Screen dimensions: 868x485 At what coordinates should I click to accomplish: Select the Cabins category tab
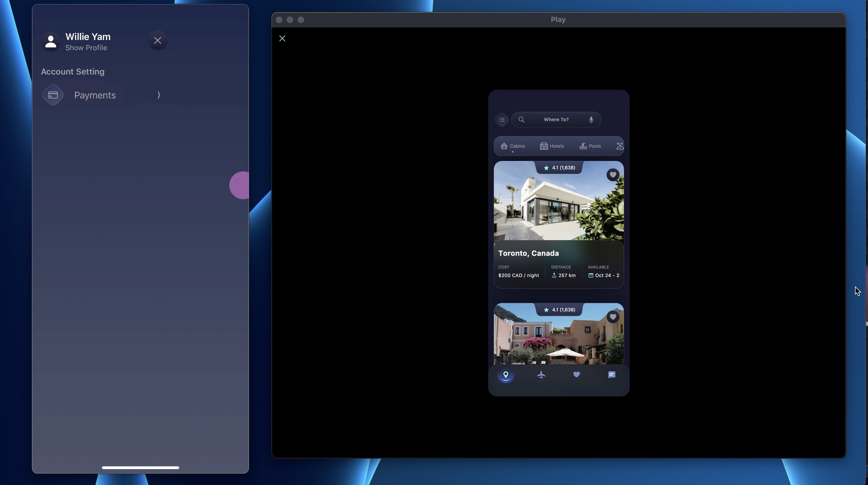[513, 146]
